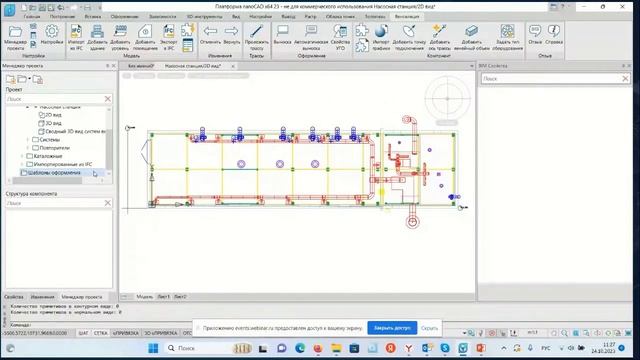This screenshot has width=640, height=360.
Task: Toggle 3D оПРИВЯЗКА in status bar
Action: pos(160,333)
